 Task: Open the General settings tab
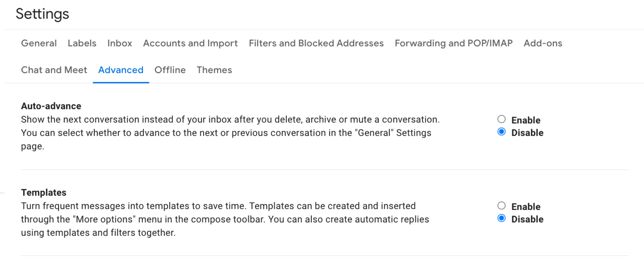39,43
